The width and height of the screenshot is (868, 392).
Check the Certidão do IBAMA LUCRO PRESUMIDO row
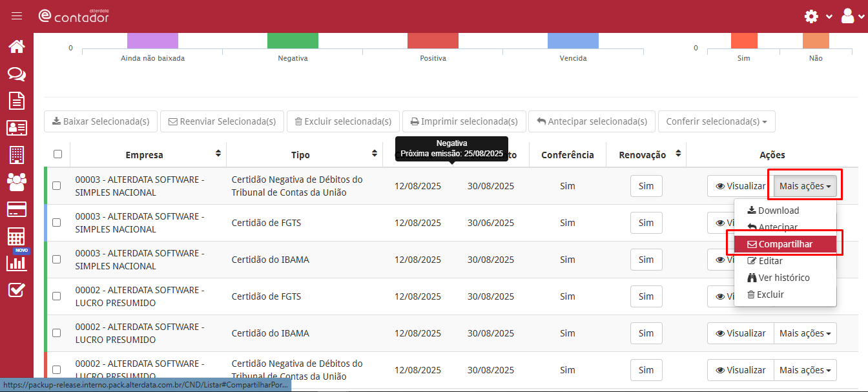tap(56, 333)
